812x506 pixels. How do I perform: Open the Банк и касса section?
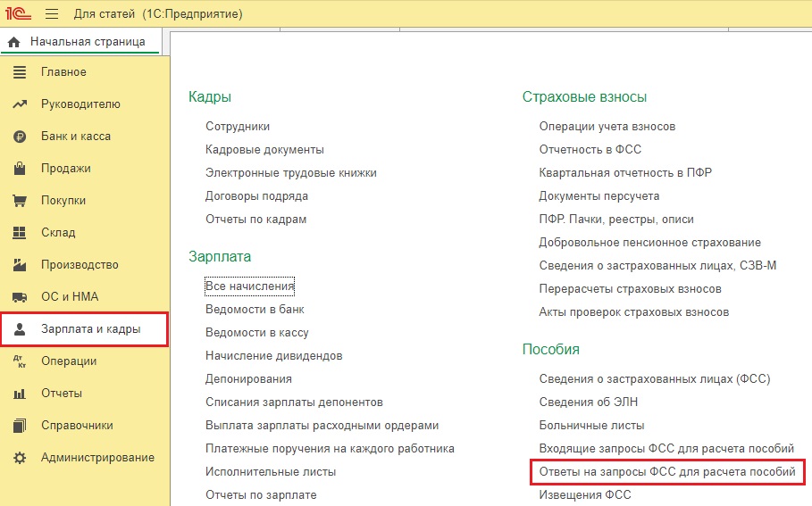tap(76, 136)
